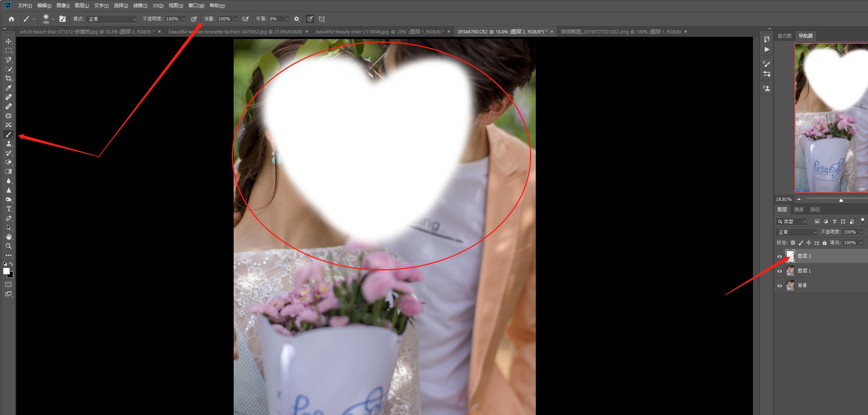The height and width of the screenshot is (415, 868).
Task: Open the 滤镜 menu
Action: tap(140, 5)
